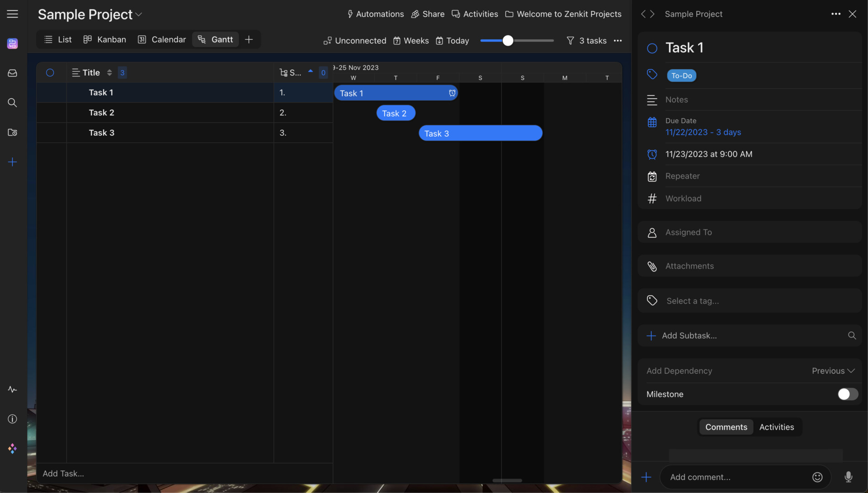Mark Task 1 complete via title circle
Image resolution: width=868 pixels, height=493 pixels.
tap(652, 48)
